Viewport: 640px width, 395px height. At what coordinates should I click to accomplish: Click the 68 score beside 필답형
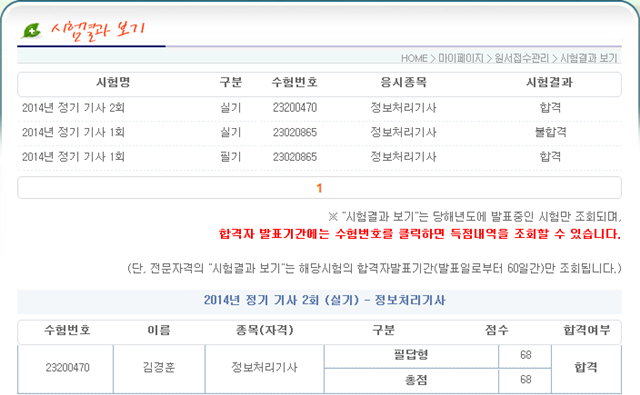(526, 355)
